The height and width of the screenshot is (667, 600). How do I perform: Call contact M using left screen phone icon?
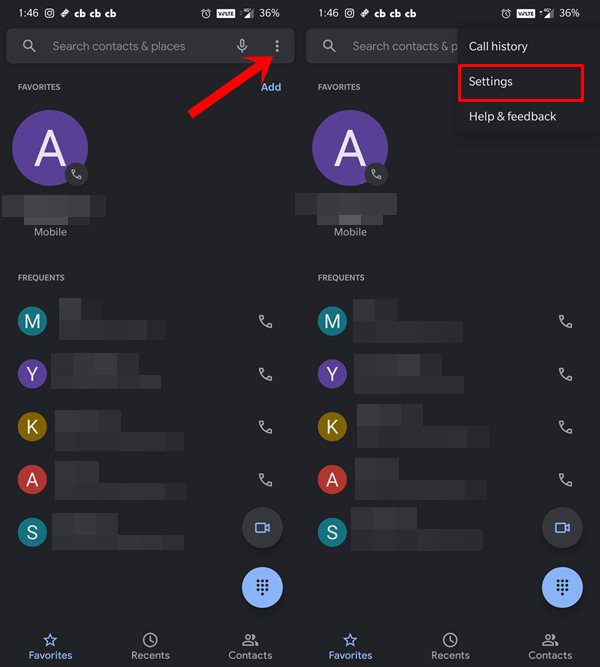pos(265,322)
